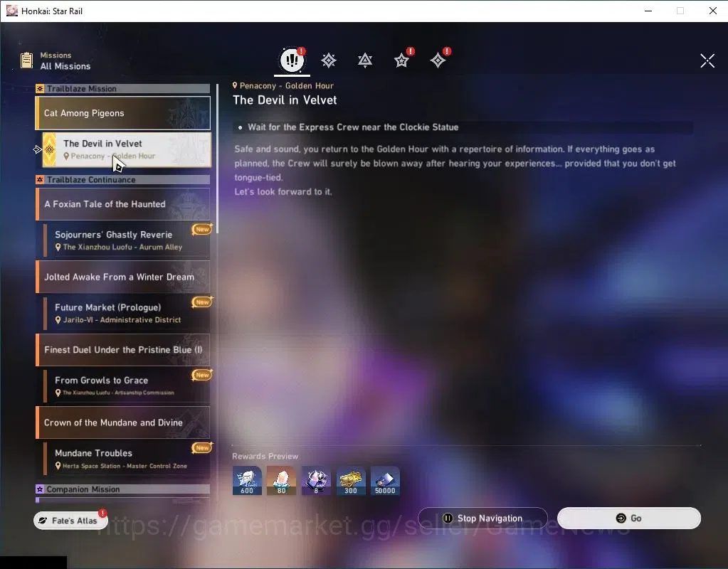View the 300 gold ticket reward

click(x=351, y=480)
